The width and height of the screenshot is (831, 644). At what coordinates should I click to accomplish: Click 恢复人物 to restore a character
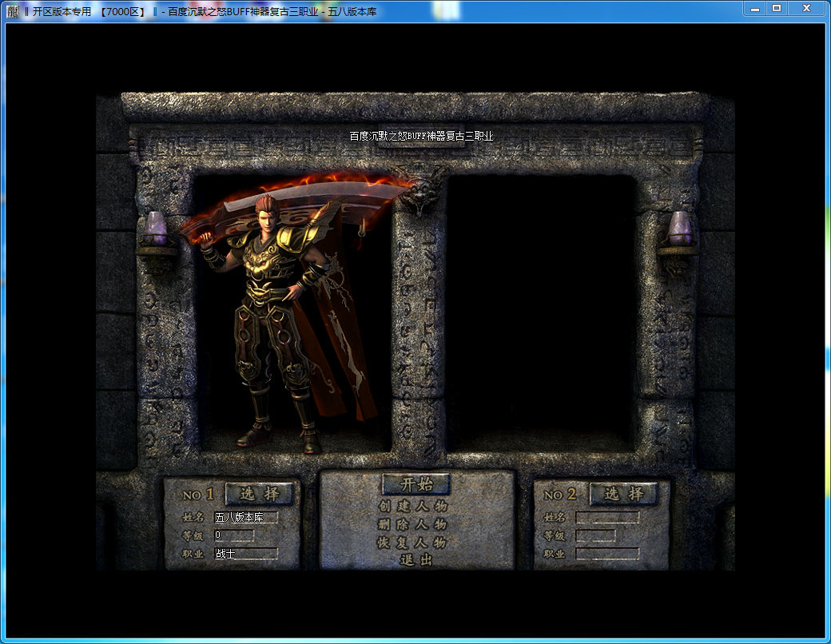pos(412,543)
